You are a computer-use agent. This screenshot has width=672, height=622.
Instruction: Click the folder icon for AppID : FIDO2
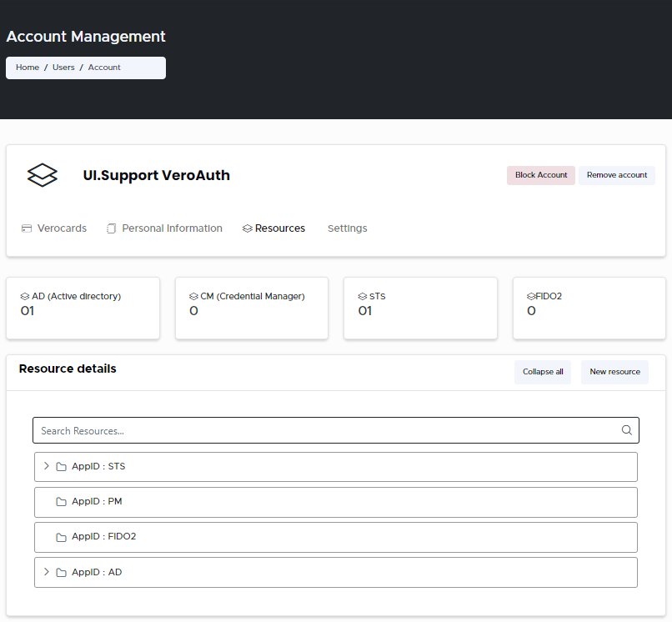[62, 537]
